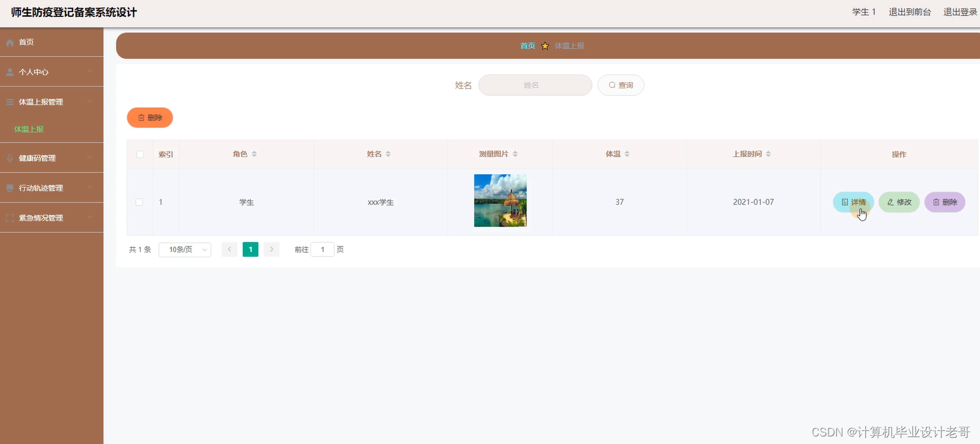Check the checkbox for row 1
980x444 pixels.
point(139,202)
